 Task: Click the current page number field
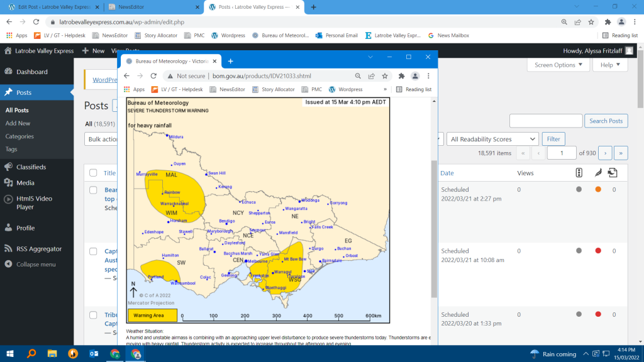562,153
